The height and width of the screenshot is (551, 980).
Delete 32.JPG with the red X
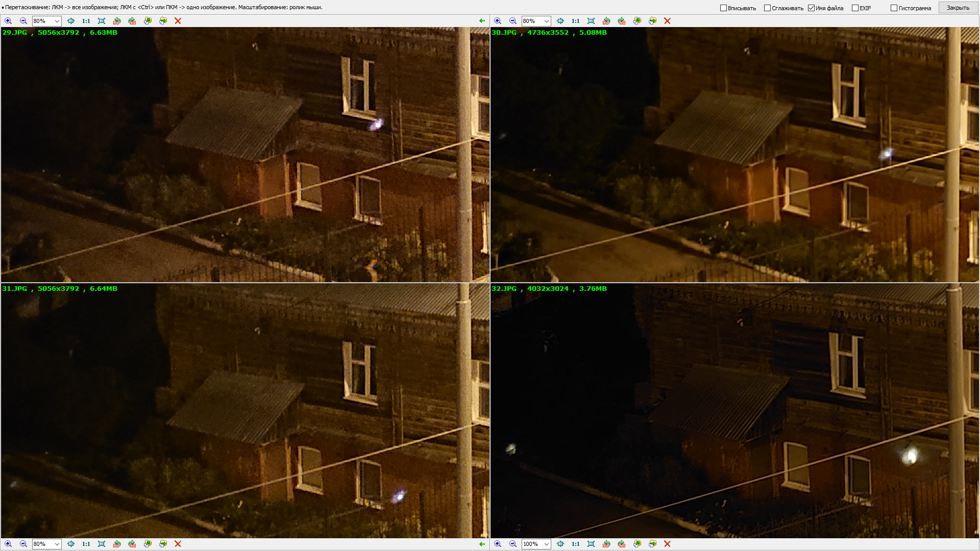[667, 544]
